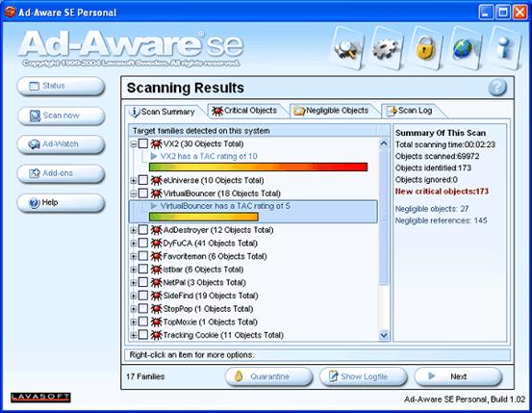Click the VX2 TAC rating color bar
Screen dimensions: 532x413
coord(259,167)
